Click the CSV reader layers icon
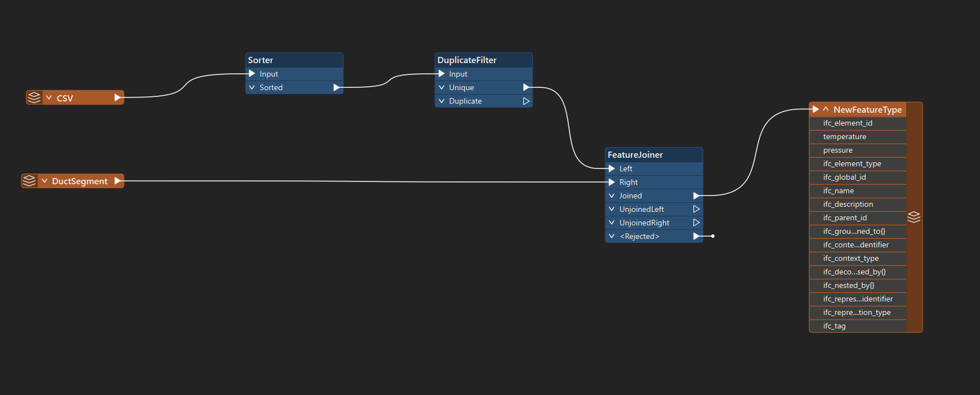Viewport: 980px width, 395px height. [x=34, y=97]
